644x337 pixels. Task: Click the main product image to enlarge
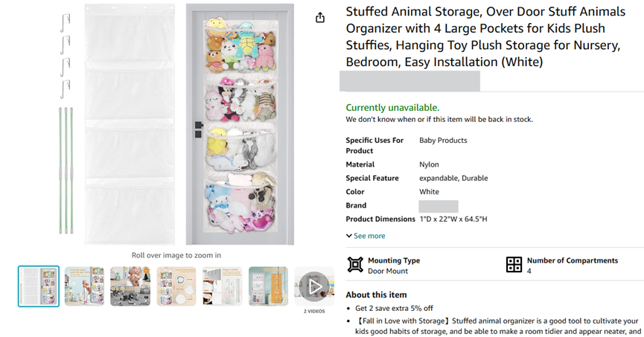[x=176, y=124]
